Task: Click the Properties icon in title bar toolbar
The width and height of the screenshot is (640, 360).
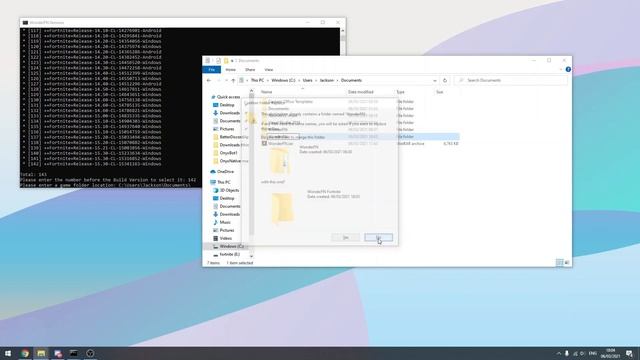Action: point(218,61)
